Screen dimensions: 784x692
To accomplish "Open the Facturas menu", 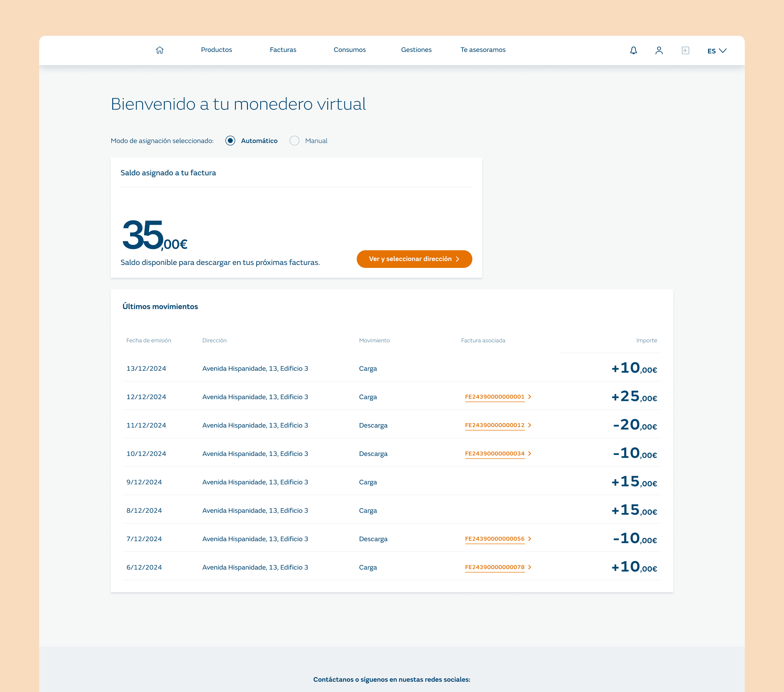I will pyautogui.click(x=283, y=50).
